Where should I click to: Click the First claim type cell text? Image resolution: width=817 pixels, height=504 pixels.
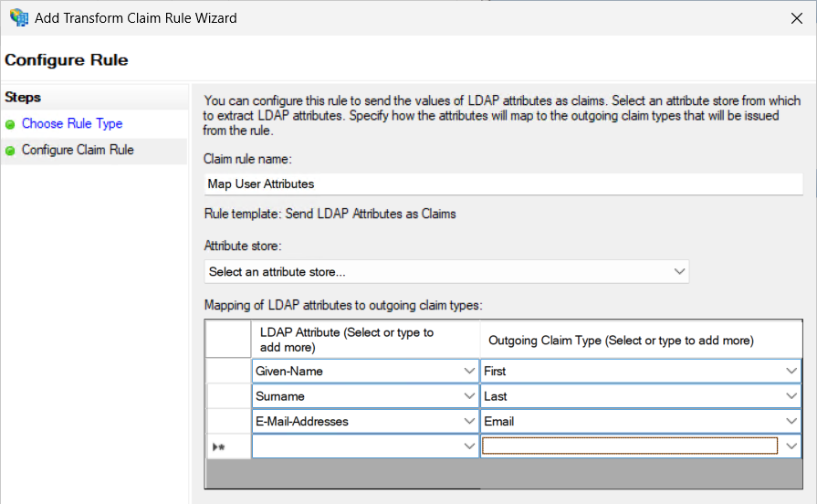click(495, 371)
